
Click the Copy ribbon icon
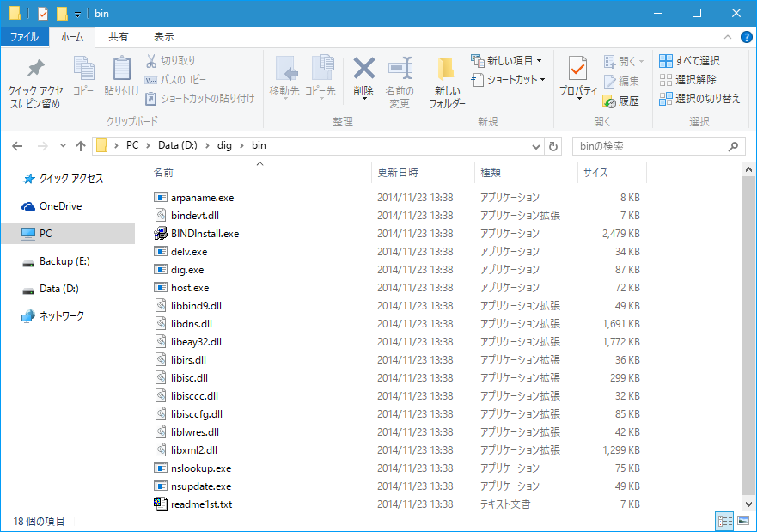coord(83,68)
